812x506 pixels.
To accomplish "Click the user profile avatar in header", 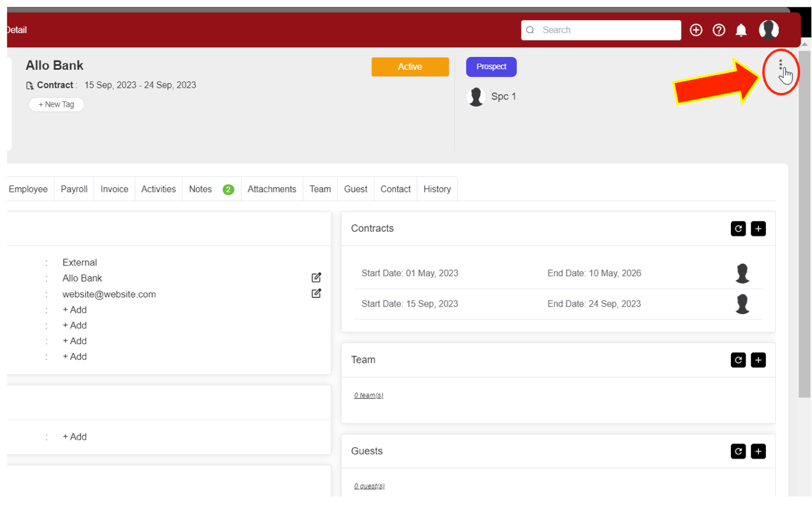I will coord(768,29).
